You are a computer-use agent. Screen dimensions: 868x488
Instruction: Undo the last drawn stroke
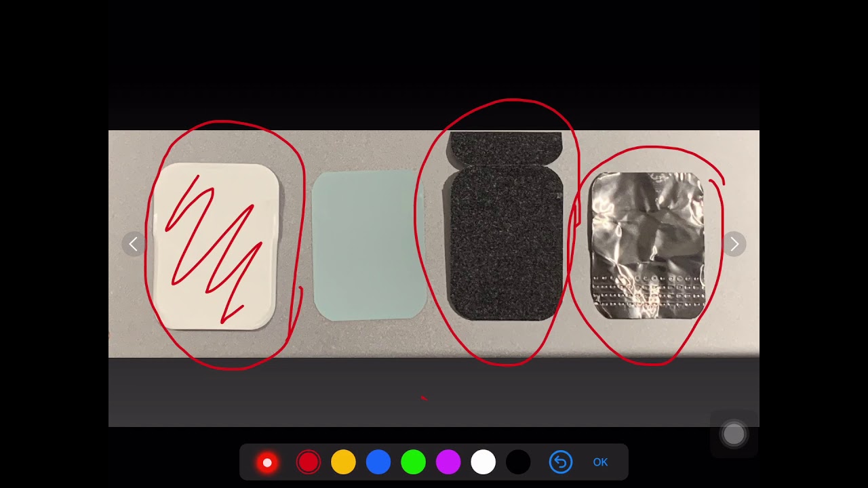click(561, 462)
